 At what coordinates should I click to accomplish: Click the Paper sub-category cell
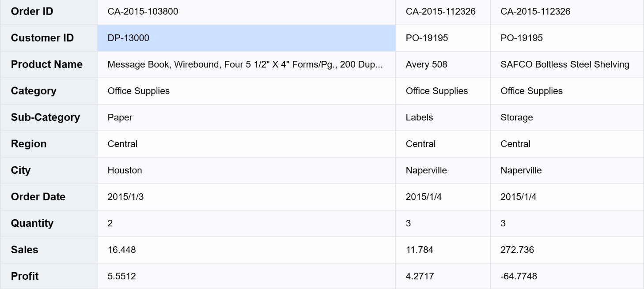tap(246, 117)
